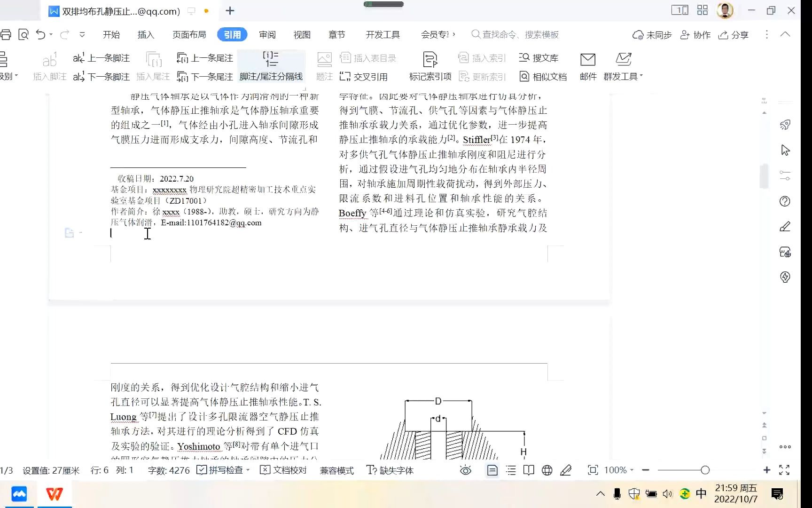This screenshot has width=812, height=508.
Task: Open the three-dot more options menu
Action: (767, 34)
